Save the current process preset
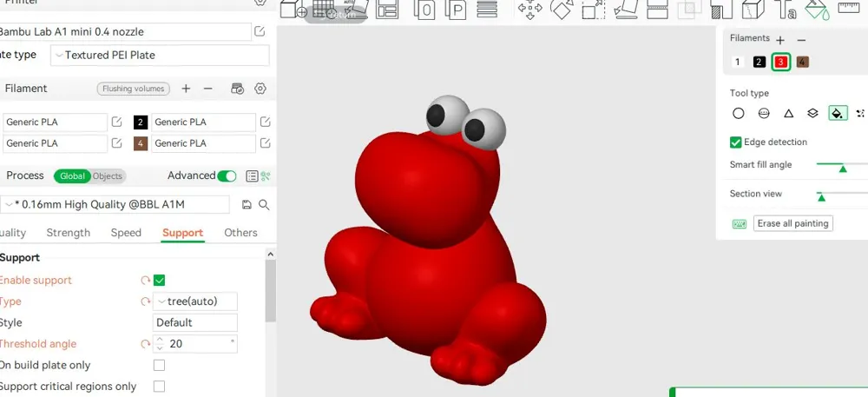Viewport: 868px width, 397px height. 247,205
